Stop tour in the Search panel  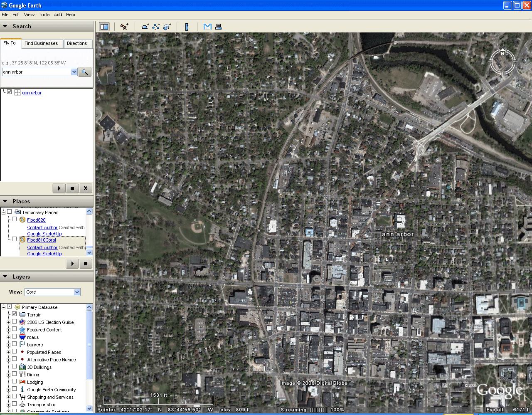[72, 188]
